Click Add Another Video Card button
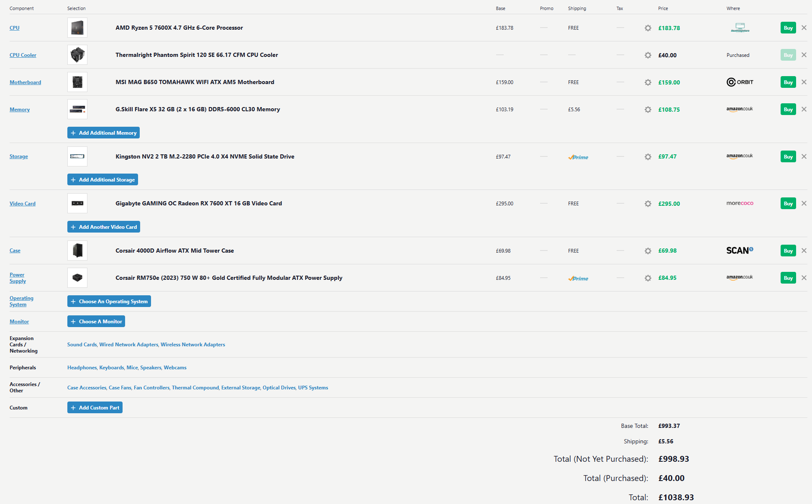This screenshot has width=812, height=504. pos(104,227)
